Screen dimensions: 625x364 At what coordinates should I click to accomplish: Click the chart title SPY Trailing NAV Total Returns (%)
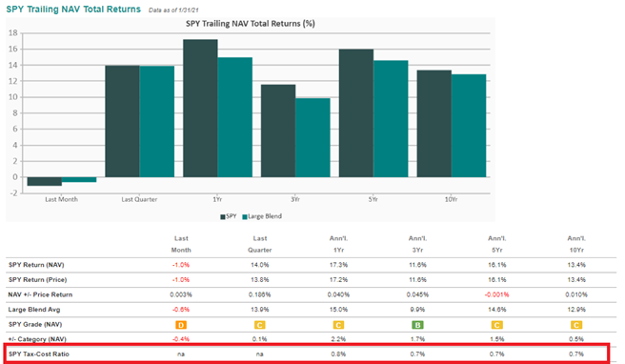[x=251, y=24]
